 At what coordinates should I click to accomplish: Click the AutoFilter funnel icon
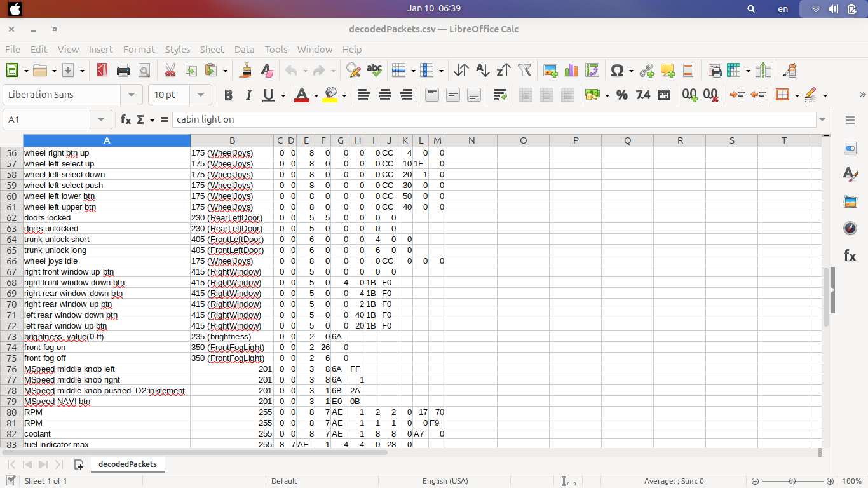[x=524, y=71]
